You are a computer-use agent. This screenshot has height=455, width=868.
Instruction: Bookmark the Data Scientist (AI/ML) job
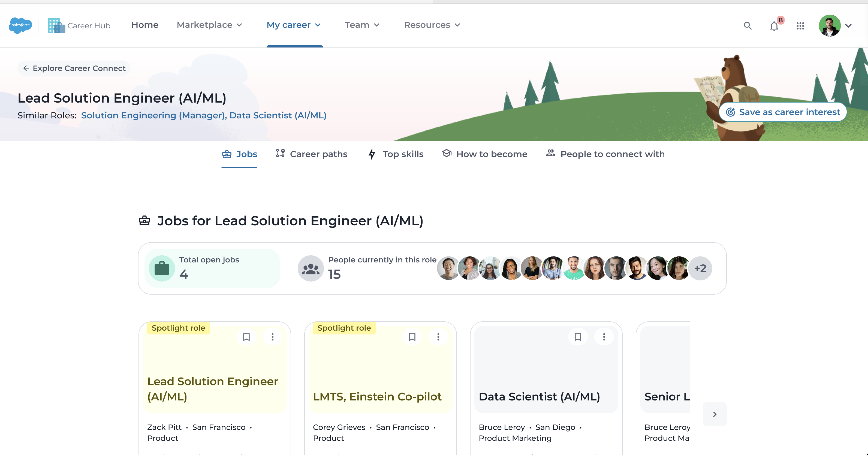pos(578,337)
